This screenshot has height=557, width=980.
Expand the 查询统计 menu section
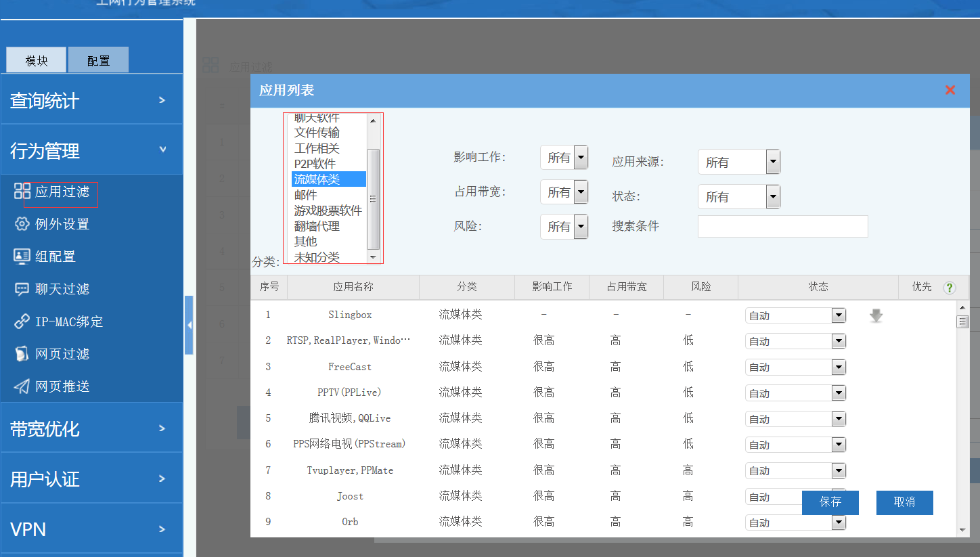click(x=91, y=100)
